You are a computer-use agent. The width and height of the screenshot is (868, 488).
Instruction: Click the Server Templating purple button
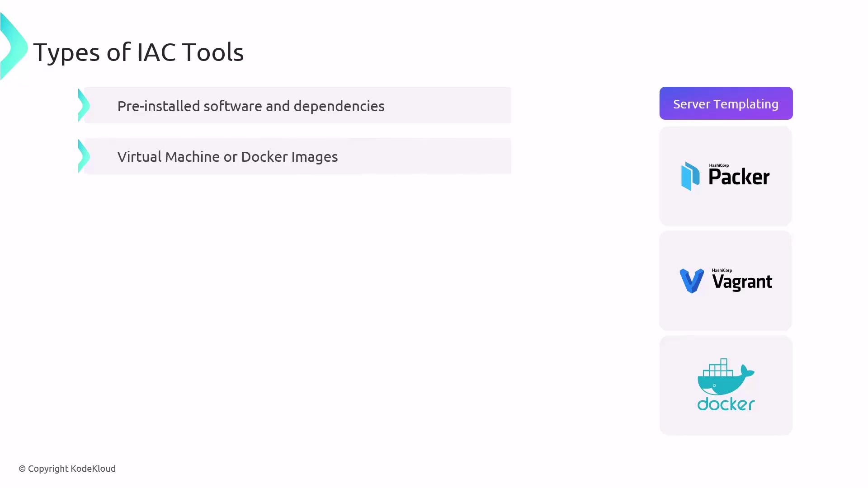[x=726, y=103]
